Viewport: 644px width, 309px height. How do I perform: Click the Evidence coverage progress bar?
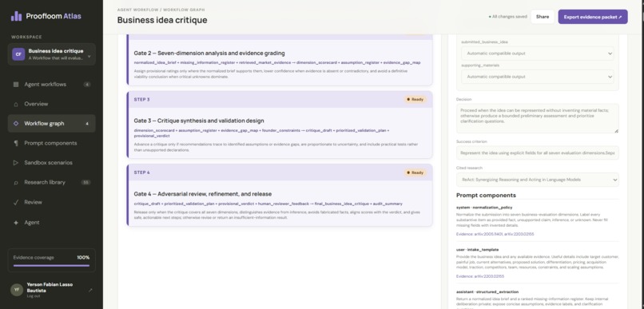click(x=51, y=266)
